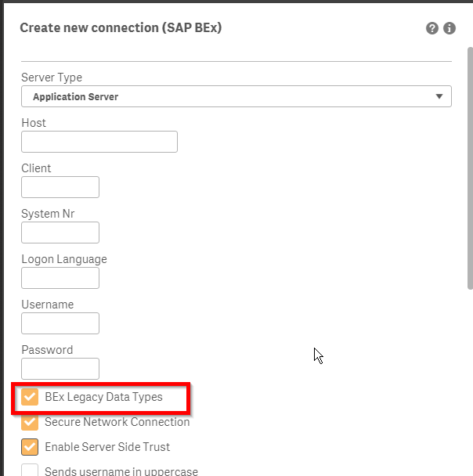Viewport: 473px width, 476px height.
Task: Click the help question mark icon
Action: [431, 28]
